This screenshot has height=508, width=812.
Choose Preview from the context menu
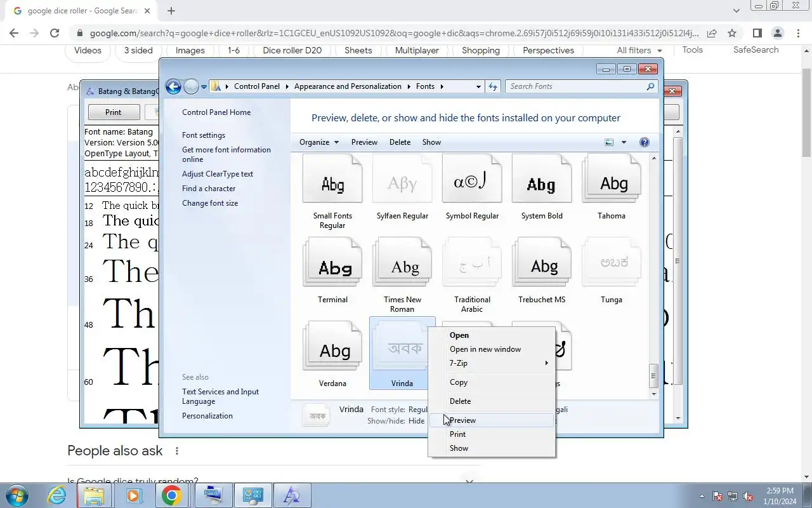point(492,420)
